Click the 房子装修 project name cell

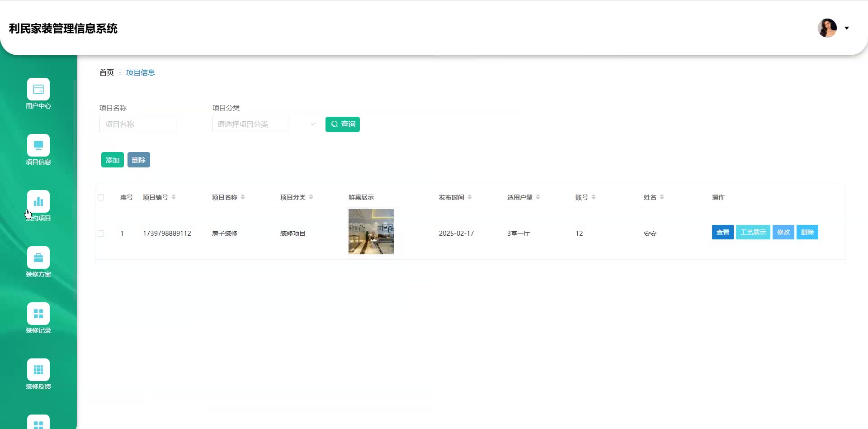click(225, 234)
